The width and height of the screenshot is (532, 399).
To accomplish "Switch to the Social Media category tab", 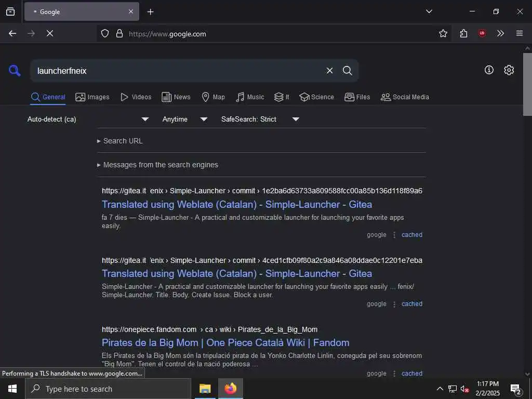I will click(x=405, y=97).
